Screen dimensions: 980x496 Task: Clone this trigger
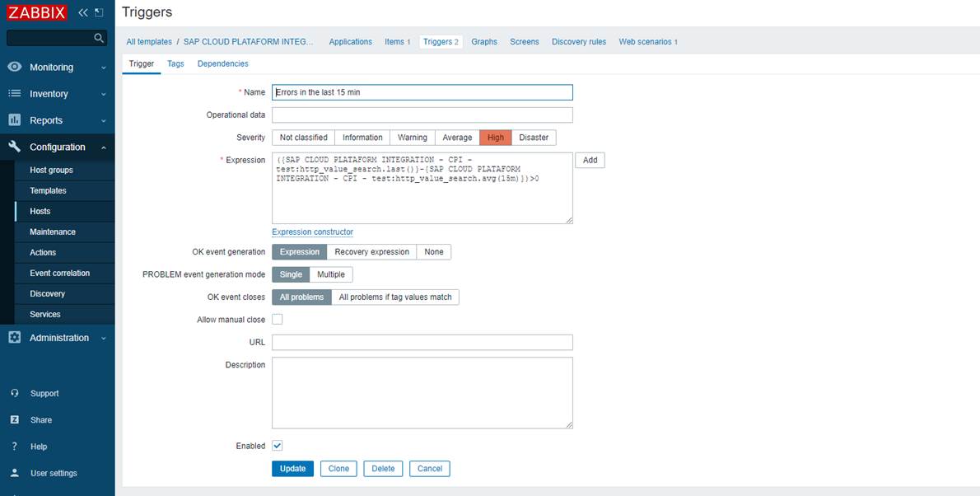pos(338,469)
